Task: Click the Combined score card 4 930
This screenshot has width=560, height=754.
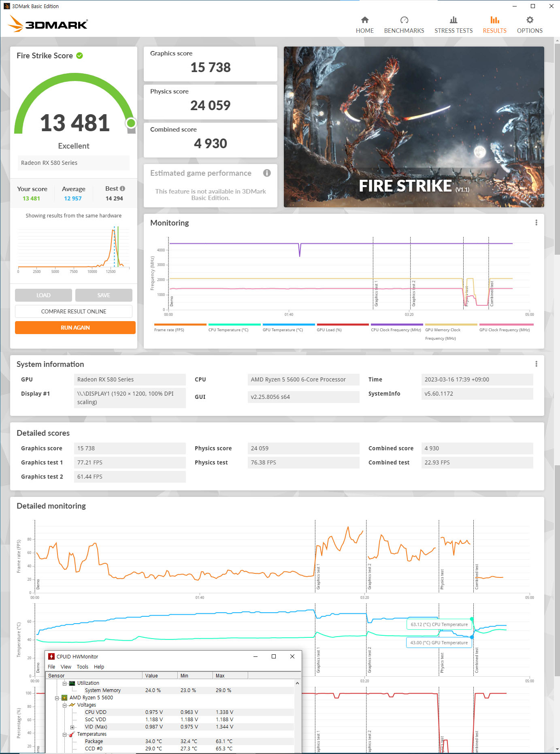Action: [x=211, y=140]
